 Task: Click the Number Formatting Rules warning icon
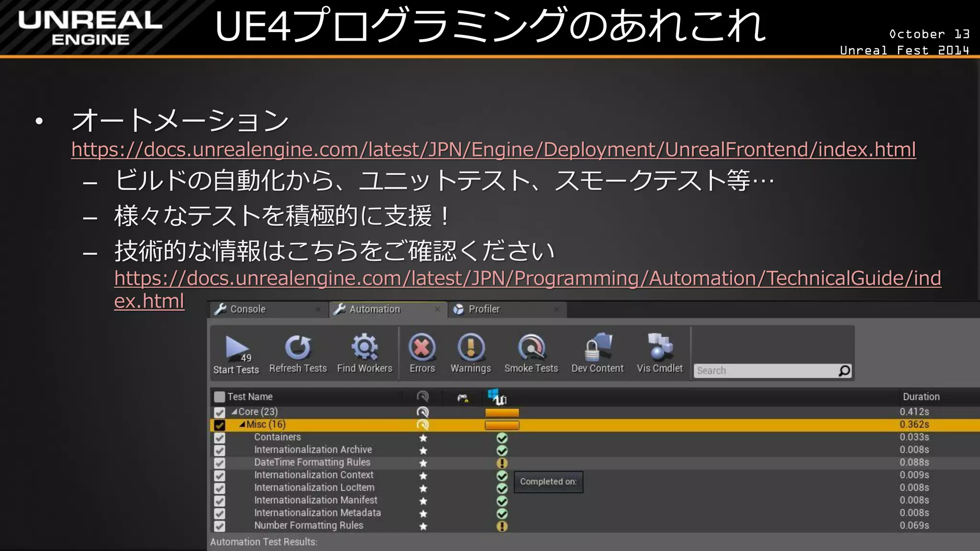(x=502, y=526)
